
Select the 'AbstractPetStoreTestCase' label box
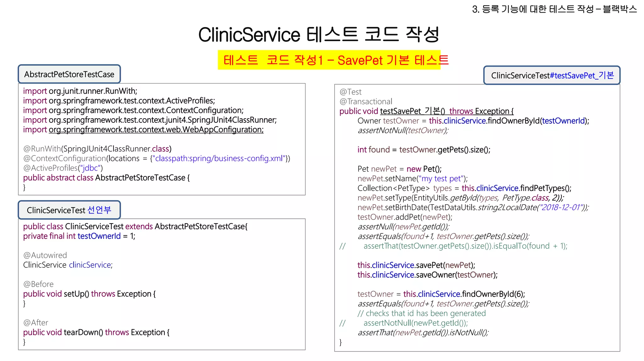point(69,74)
